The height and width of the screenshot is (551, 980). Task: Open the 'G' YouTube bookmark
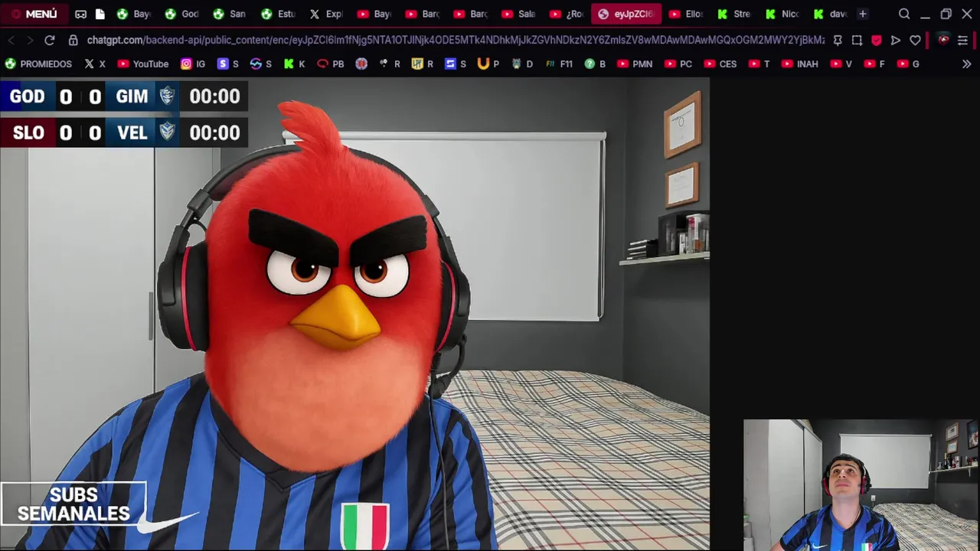pos(908,64)
